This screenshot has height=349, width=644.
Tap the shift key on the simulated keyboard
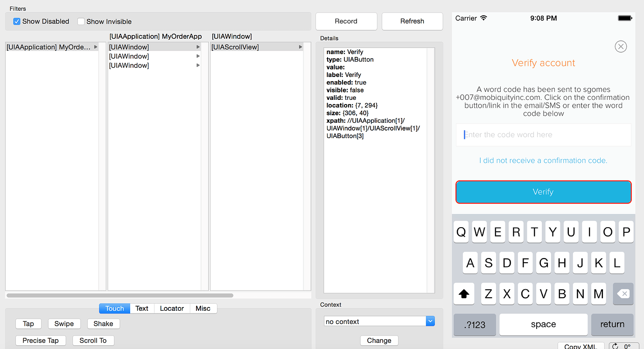463,293
